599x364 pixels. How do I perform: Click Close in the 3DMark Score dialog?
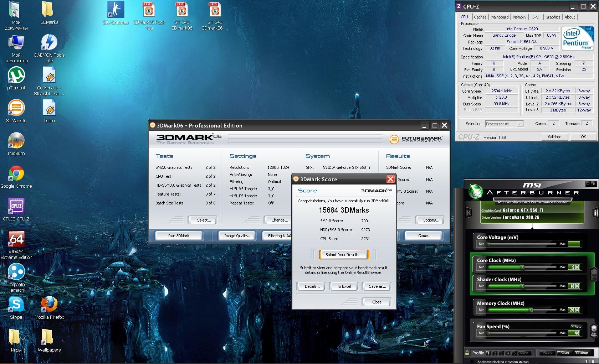point(377,302)
